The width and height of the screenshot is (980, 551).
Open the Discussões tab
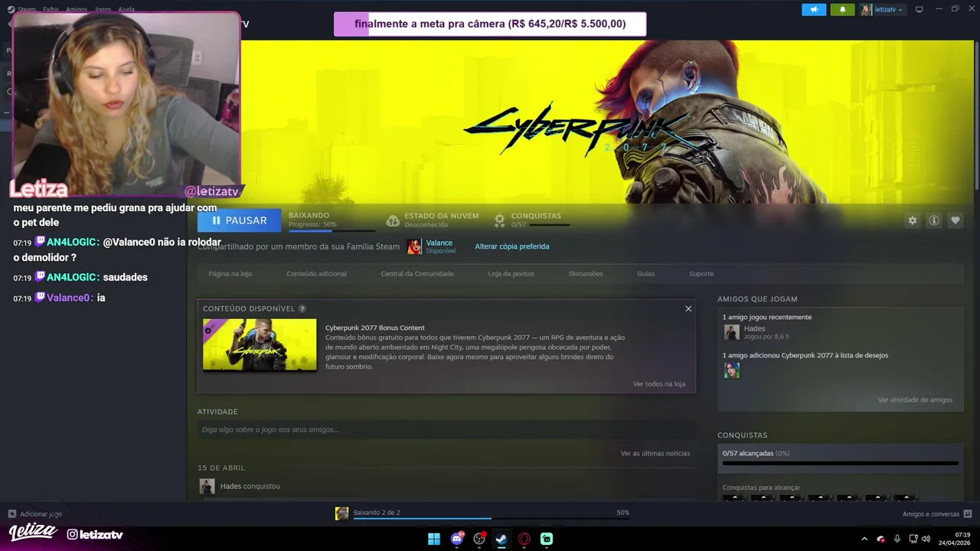tap(586, 273)
